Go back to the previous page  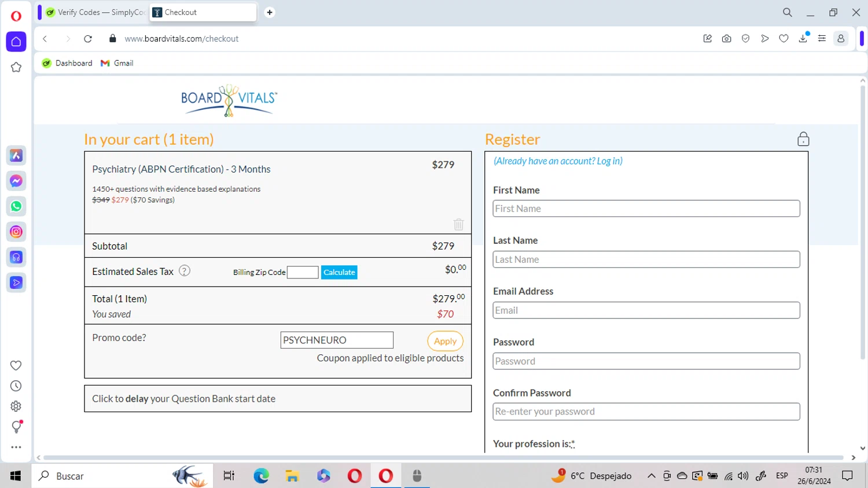pyautogui.click(x=45, y=39)
